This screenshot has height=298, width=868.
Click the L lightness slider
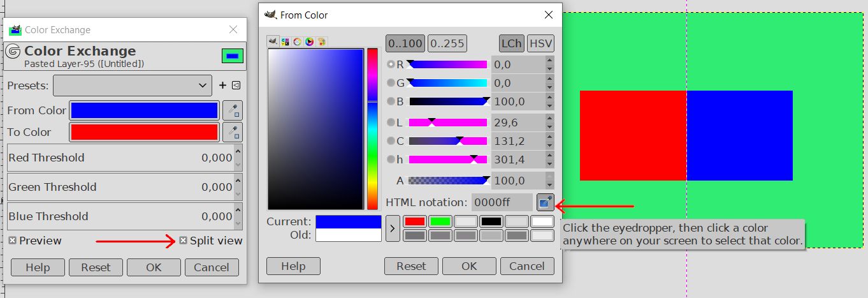(x=447, y=123)
